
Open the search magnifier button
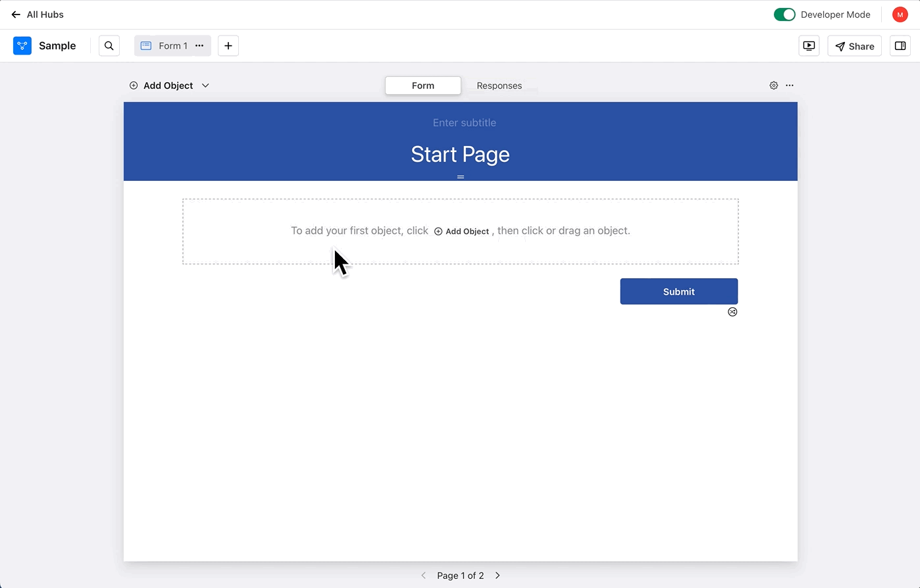109,45
